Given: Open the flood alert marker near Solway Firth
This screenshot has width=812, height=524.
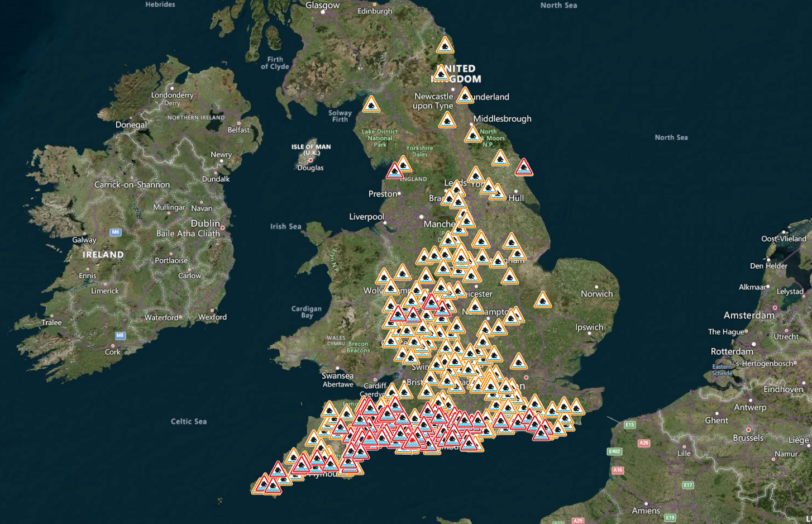Looking at the screenshot, I should pos(371,105).
